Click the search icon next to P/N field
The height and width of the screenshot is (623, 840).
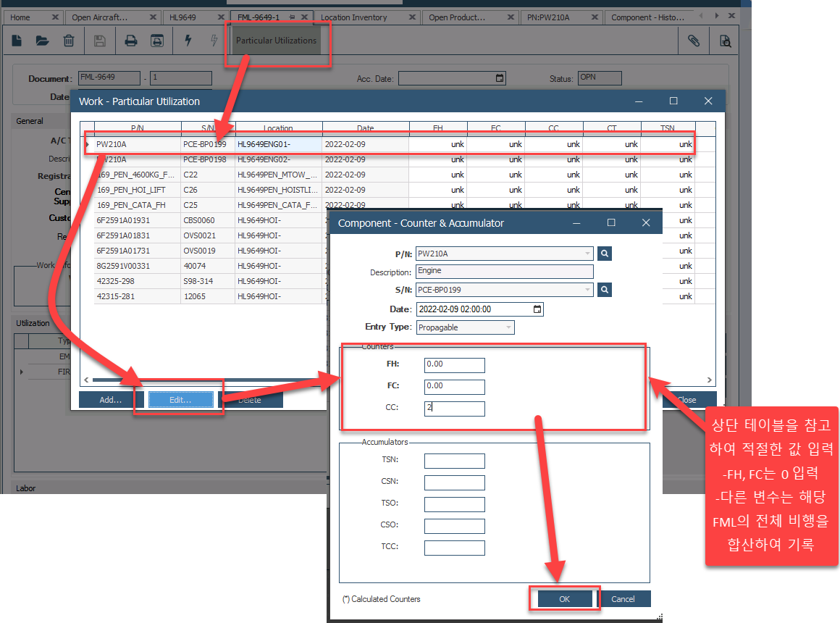click(x=605, y=254)
